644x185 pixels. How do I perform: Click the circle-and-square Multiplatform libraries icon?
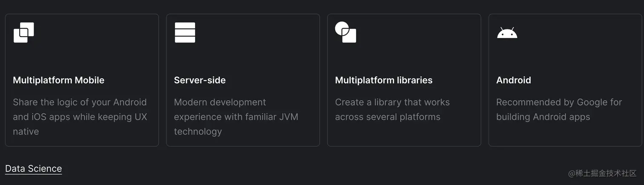[346, 32]
